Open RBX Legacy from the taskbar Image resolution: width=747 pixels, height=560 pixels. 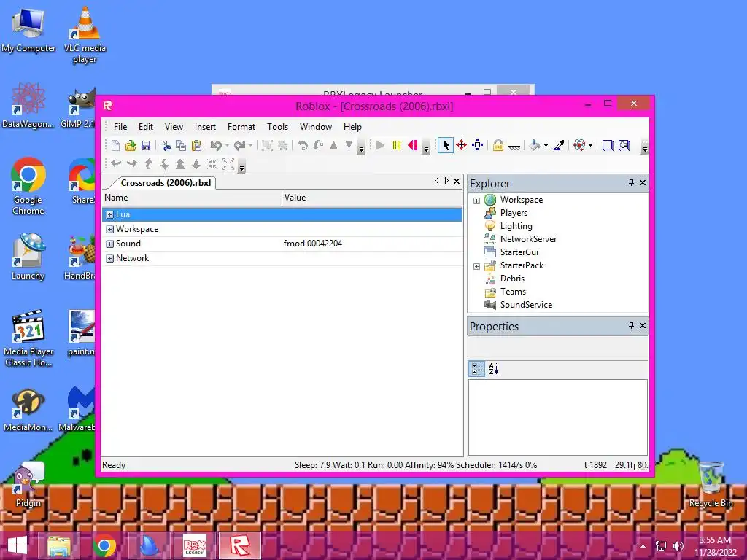pyautogui.click(x=194, y=545)
